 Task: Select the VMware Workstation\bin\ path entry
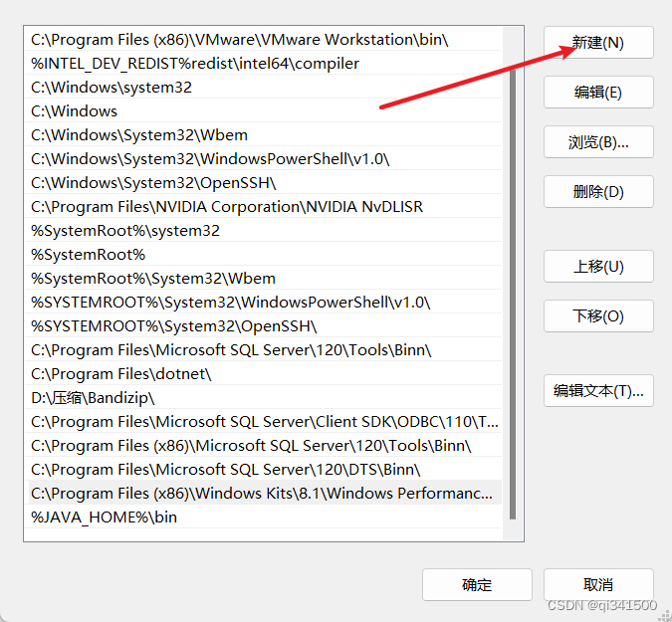click(x=263, y=40)
